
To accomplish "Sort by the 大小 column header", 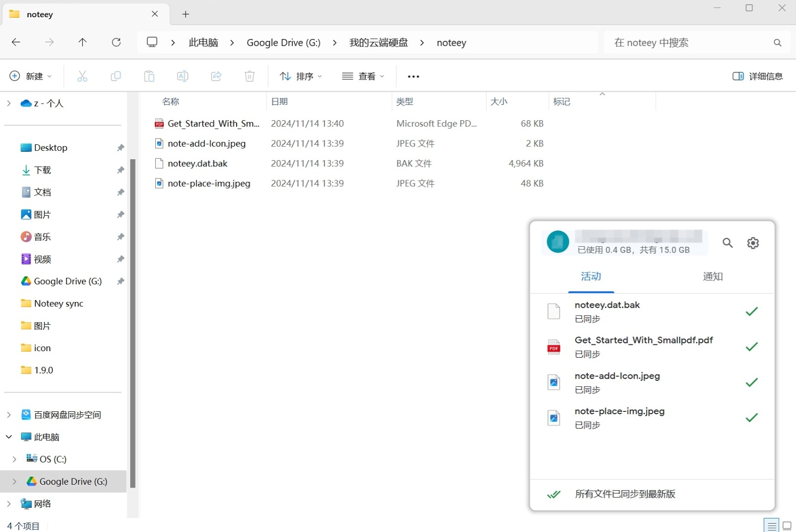I will click(499, 101).
